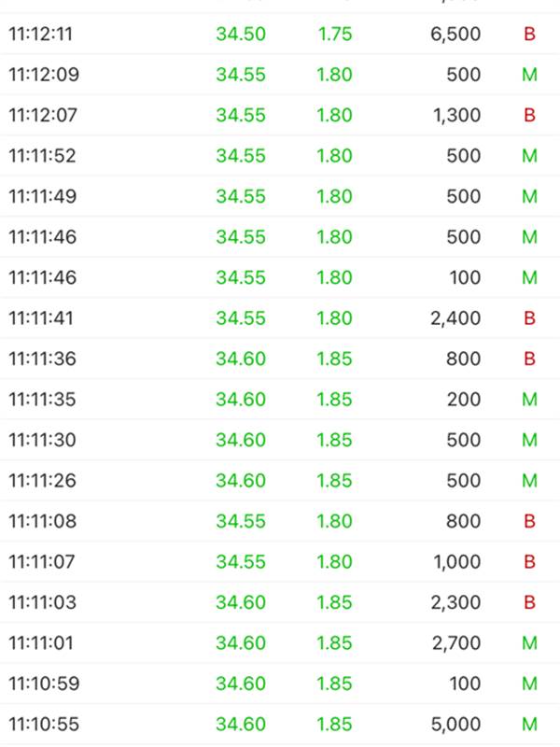The width and height of the screenshot is (560, 747).
Task: Select the 2,300 volume trade at 11:11:03
Action: point(455,602)
